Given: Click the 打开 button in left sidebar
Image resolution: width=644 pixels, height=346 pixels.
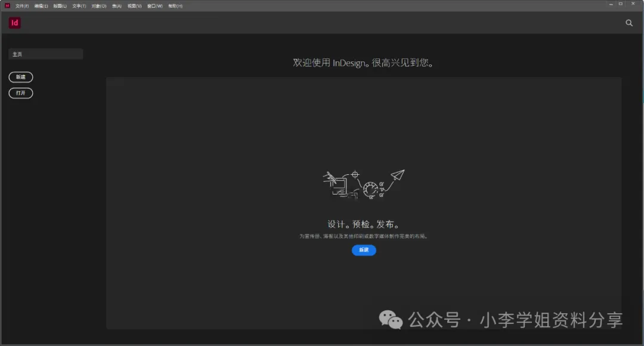Looking at the screenshot, I should click(20, 93).
